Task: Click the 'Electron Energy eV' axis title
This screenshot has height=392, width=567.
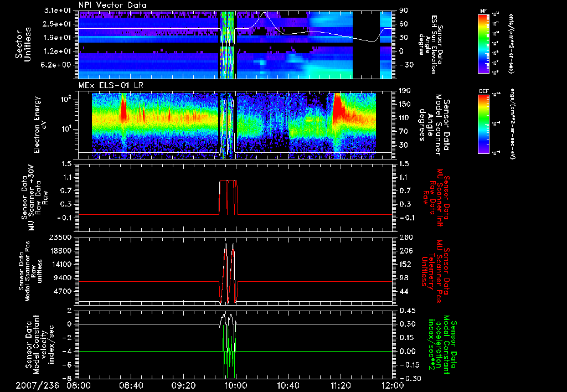Action: click(40, 125)
